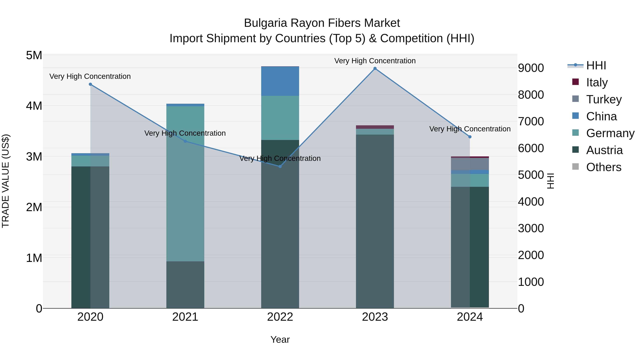Click the HHI line marker icon in legend
644x362 pixels.
575,65
